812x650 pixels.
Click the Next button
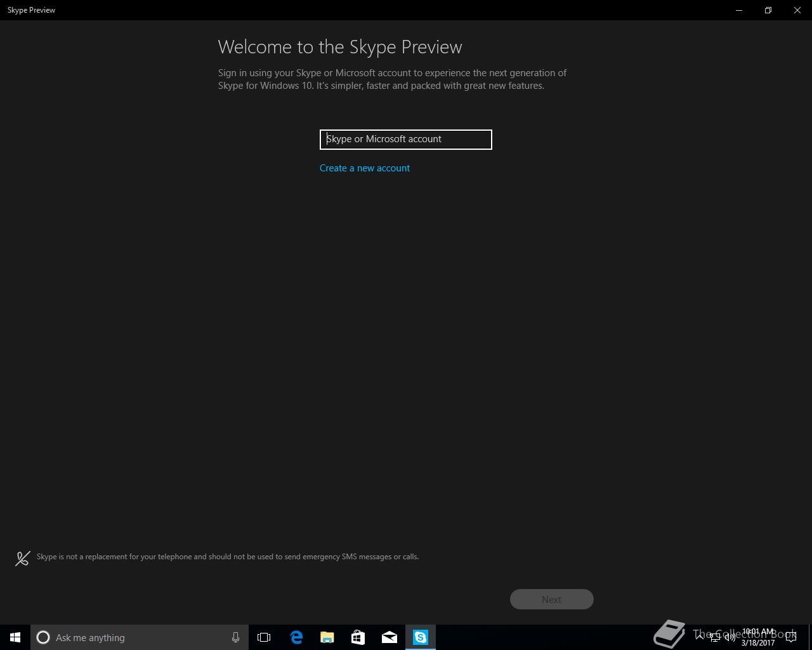coord(552,599)
